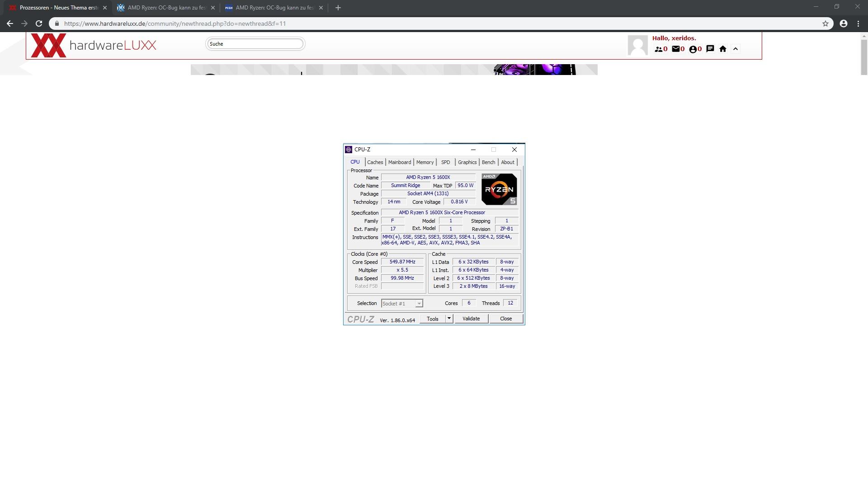This screenshot has width=868, height=488.
Task: Click the Max TDP value 95.0 W
Action: click(466, 186)
